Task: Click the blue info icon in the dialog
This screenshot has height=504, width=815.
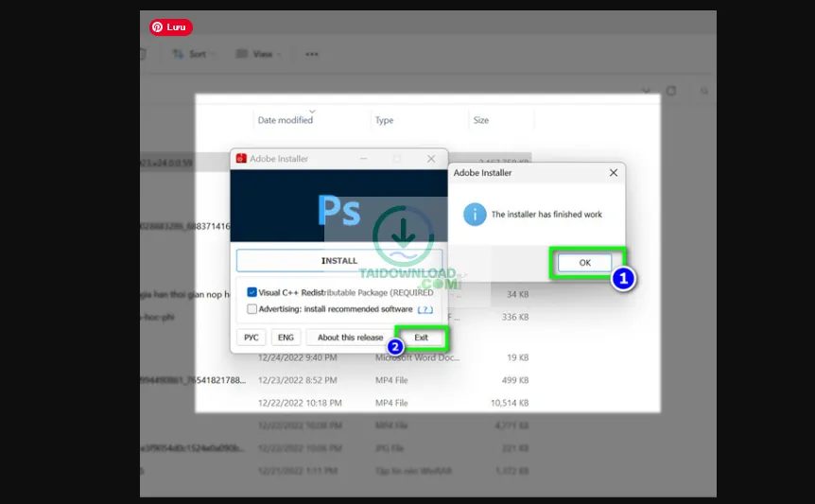Action: coord(474,215)
